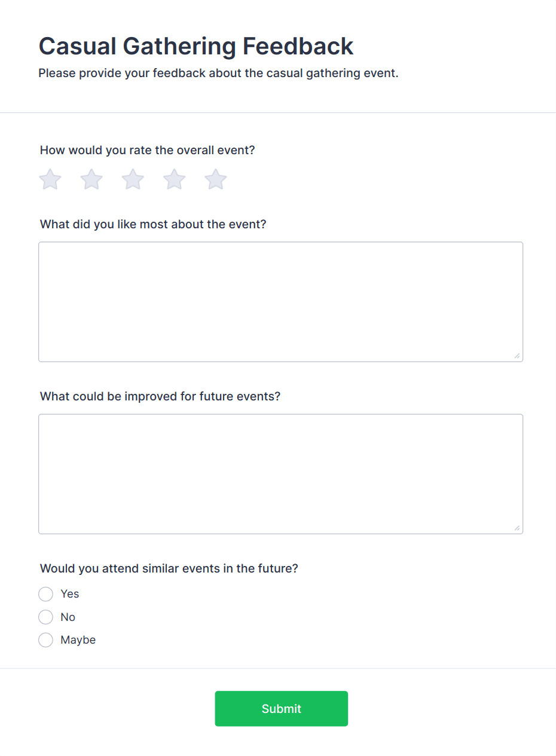Image resolution: width=556 pixels, height=756 pixels.
Task: Select the second star rating
Action: click(x=91, y=179)
